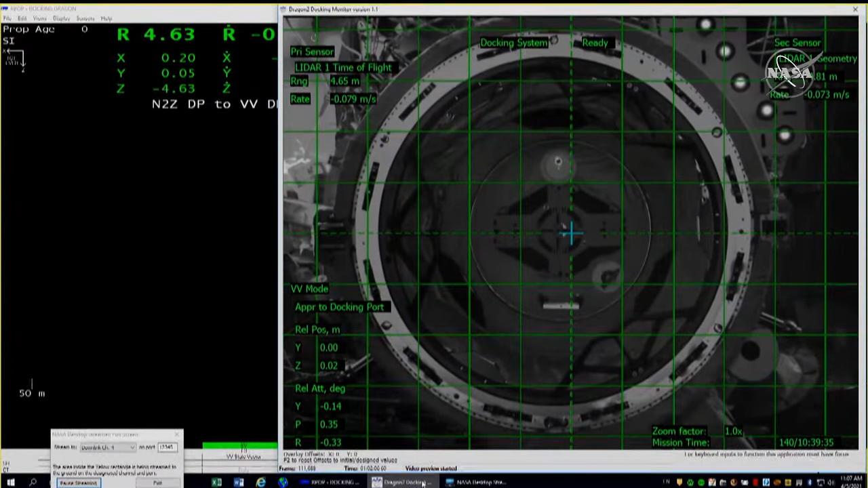The image size is (868, 488).
Task: Click the blue crosshair at docking target center
Action: point(571,234)
